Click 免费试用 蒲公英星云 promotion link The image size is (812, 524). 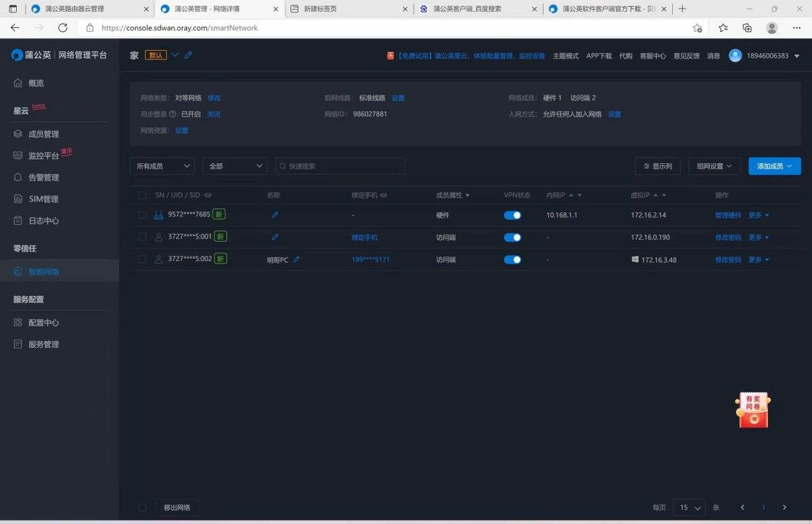point(466,56)
